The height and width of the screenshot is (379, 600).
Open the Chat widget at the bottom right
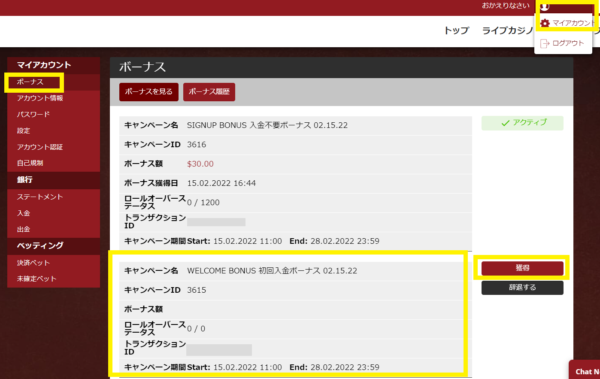pos(584,370)
